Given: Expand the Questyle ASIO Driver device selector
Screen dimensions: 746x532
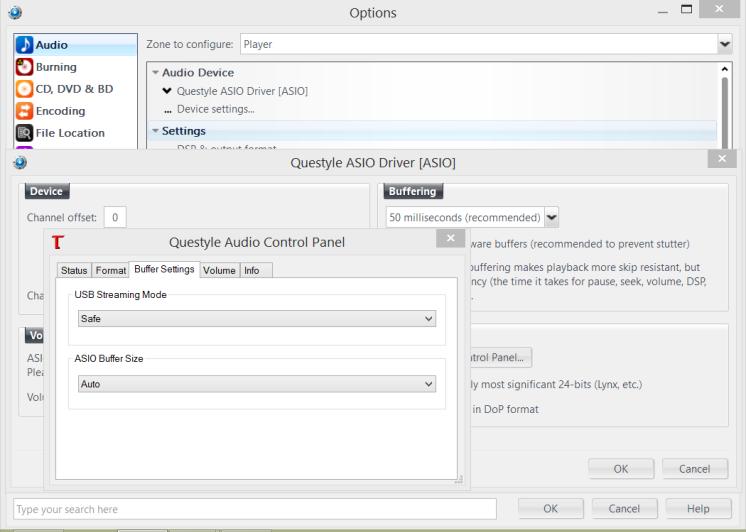Looking at the screenshot, I should tap(167, 91).
